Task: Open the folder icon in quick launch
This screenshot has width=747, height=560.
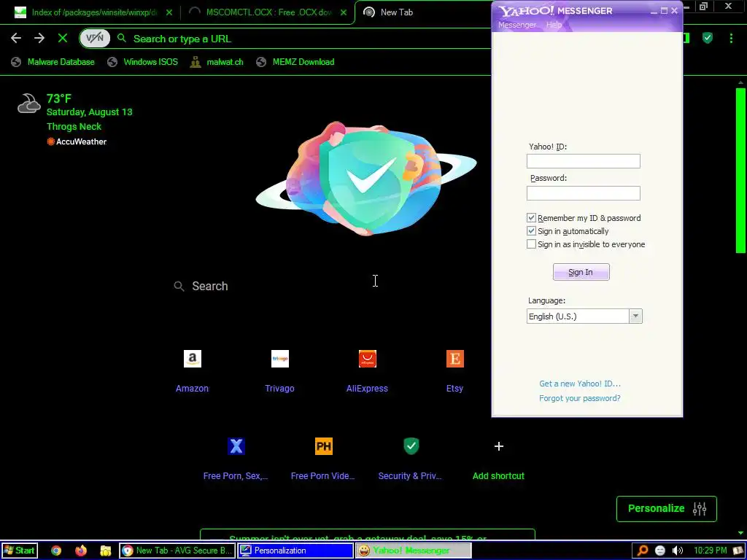Action: coord(106,551)
